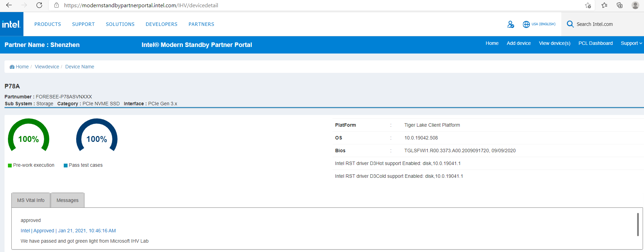This screenshot has width=644, height=252.
Task: Select USA (ENGLISH) language option
Action: tap(543, 24)
